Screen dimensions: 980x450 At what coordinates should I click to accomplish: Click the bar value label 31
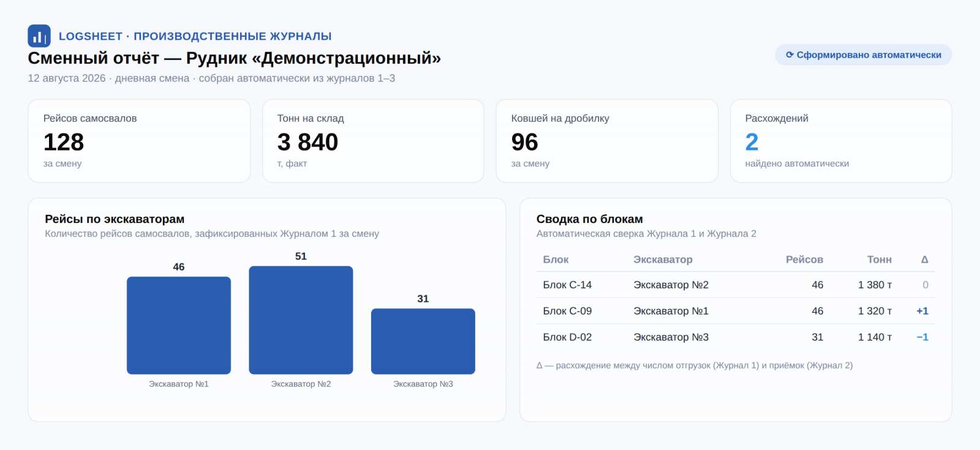pyautogui.click(x=423, y=299)
